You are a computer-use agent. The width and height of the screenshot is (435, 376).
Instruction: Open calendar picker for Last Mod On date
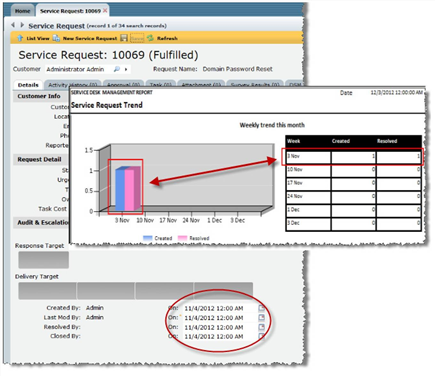(x=261, y=317)
